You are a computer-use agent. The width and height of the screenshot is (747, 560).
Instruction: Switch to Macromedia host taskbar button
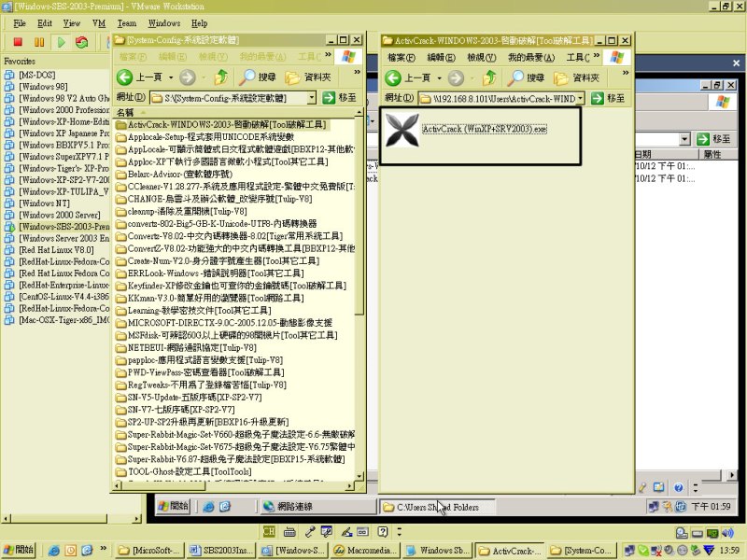coord(365,551)
